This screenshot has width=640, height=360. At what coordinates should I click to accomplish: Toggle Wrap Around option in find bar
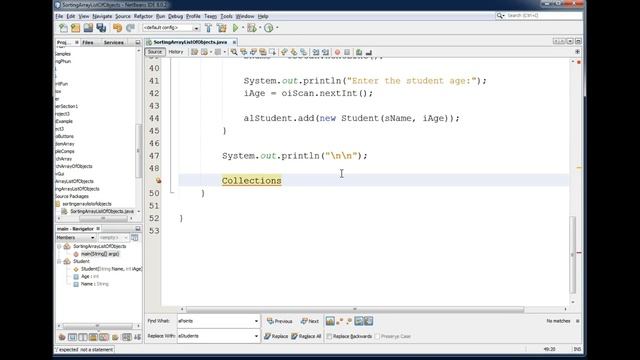pos(369,321)
